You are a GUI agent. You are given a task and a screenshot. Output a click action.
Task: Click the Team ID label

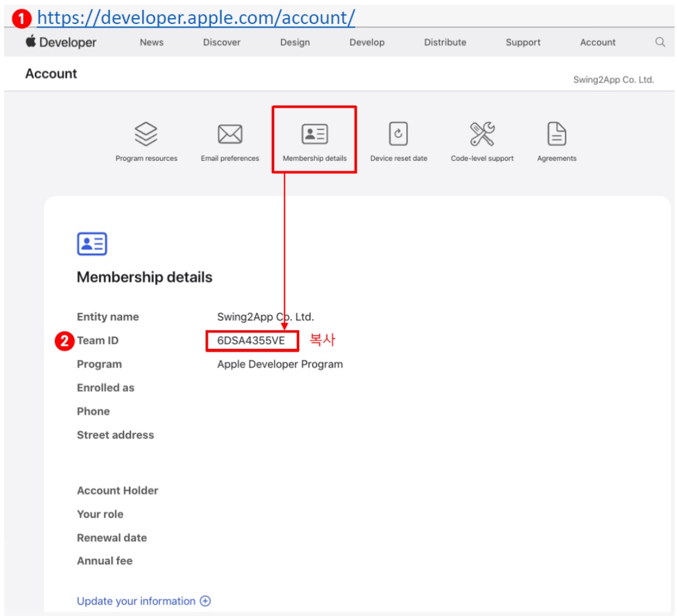[x=98, y=341]
